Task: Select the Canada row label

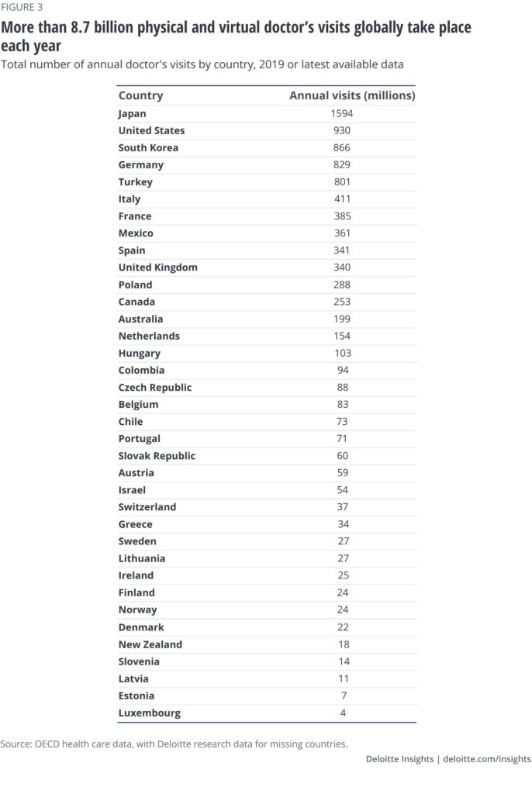Action: [136, 302]
